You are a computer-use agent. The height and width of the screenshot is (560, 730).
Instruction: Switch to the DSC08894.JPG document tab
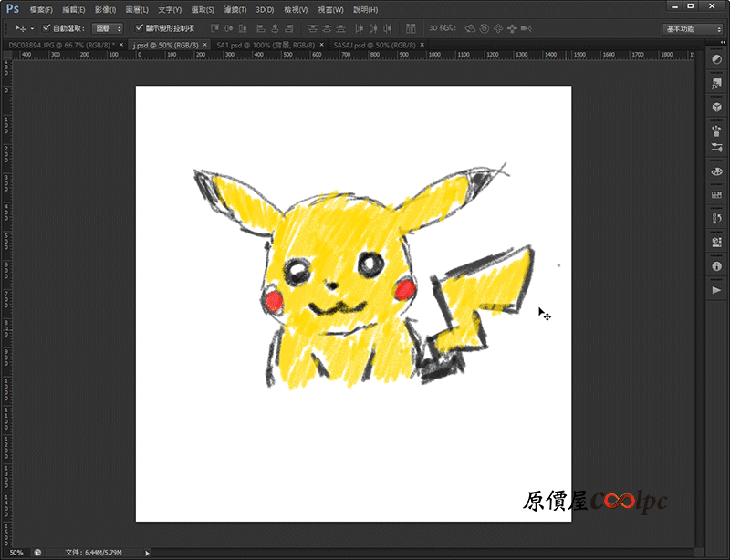(61, 46)
